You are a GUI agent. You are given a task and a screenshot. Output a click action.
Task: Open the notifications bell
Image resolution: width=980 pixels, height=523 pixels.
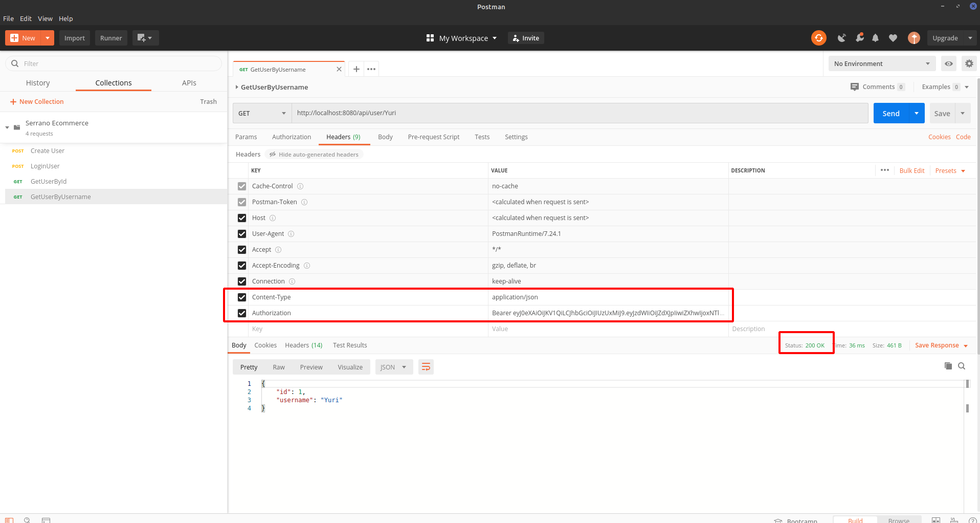(875, 38)
